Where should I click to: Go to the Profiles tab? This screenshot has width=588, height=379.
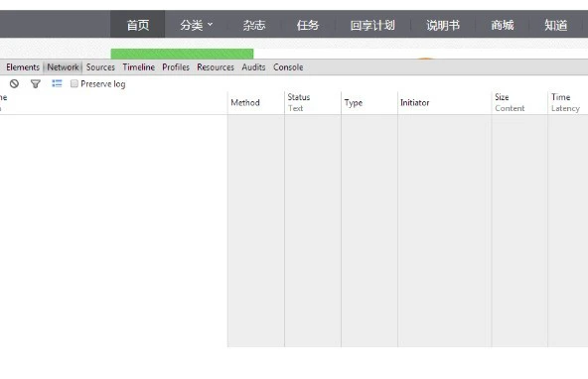click(176, 67)
